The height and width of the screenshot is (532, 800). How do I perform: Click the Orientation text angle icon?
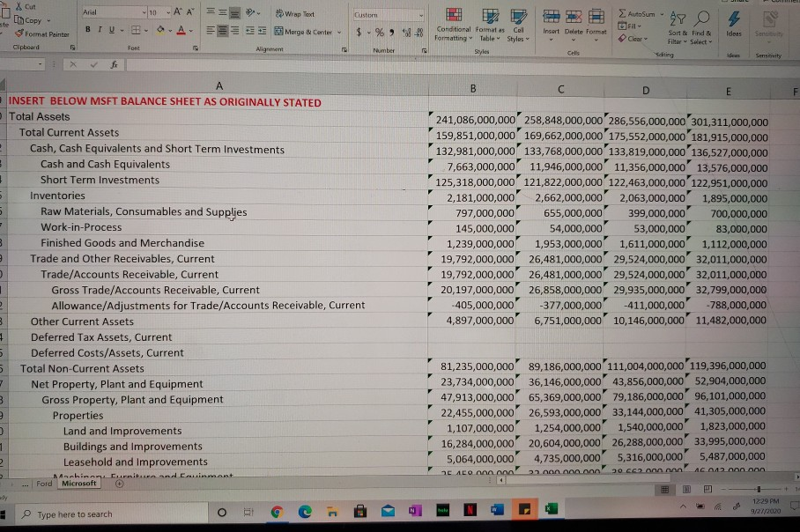pos(250,12)
